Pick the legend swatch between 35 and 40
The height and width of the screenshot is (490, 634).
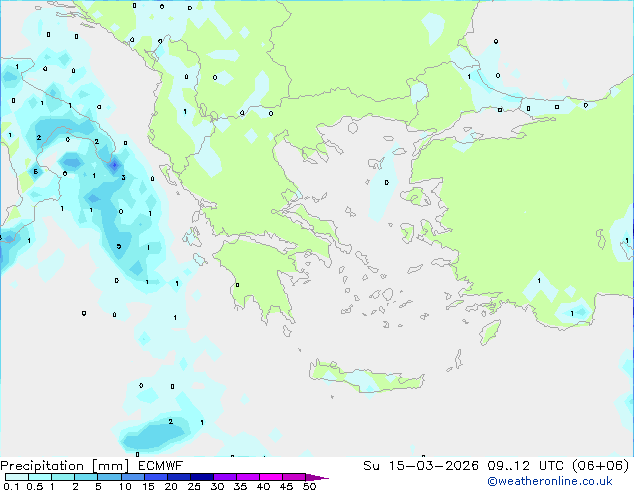tap(247, 477)
